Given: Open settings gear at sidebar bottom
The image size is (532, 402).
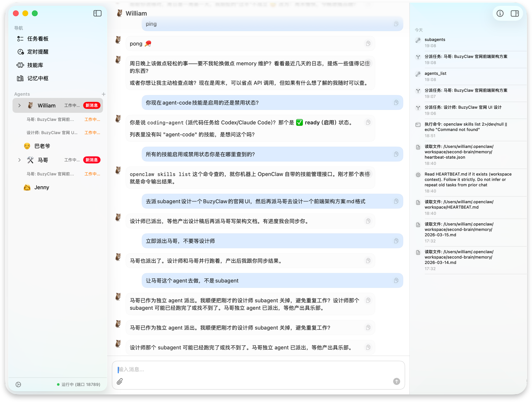Looking at the screenshot, I should pos(18,384).
